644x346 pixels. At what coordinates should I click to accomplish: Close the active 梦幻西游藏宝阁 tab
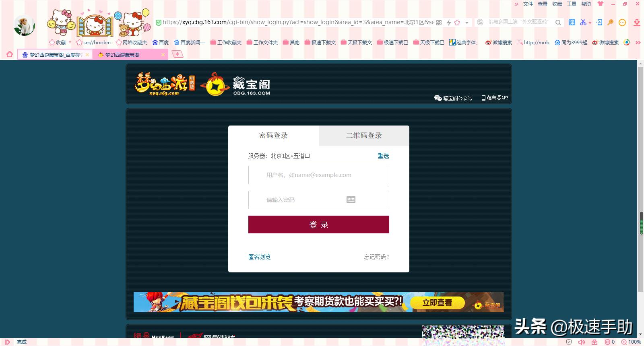(x=163, y=55)
